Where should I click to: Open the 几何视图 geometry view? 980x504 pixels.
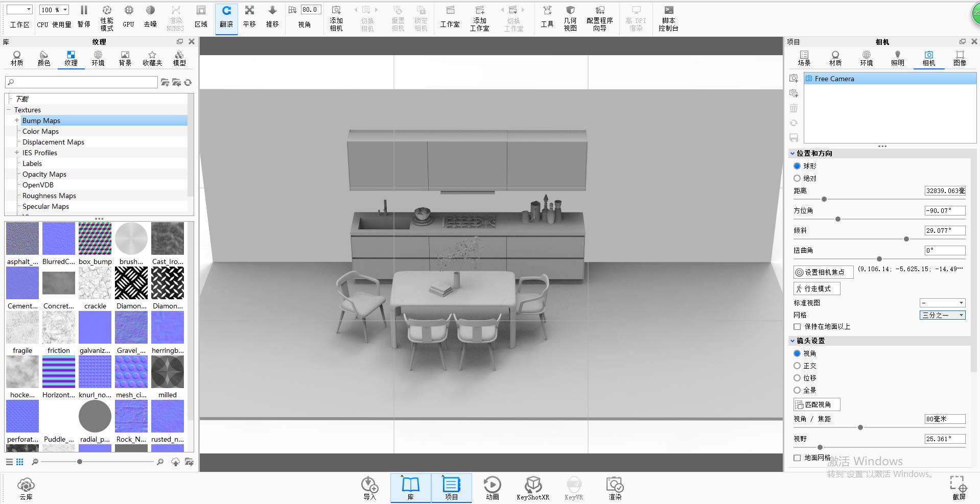click(570, 17)
